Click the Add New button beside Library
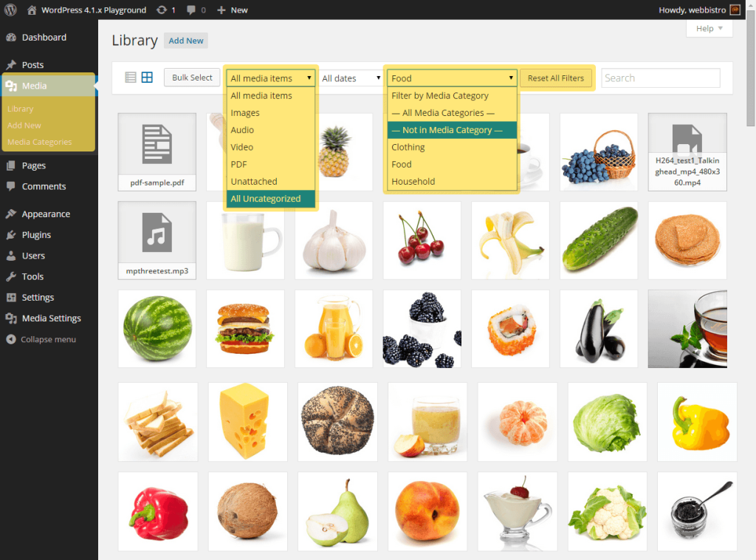Screen dimensions: 756x560 coord(186,41)
